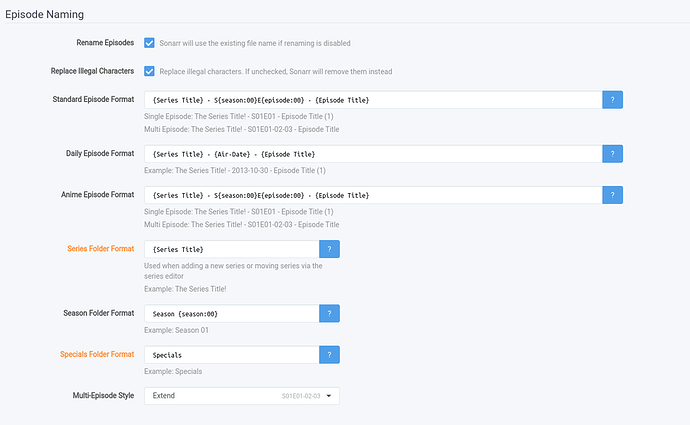Click the Season Folder Format input field
Viewport: 690px width, 425px height.
231,314
